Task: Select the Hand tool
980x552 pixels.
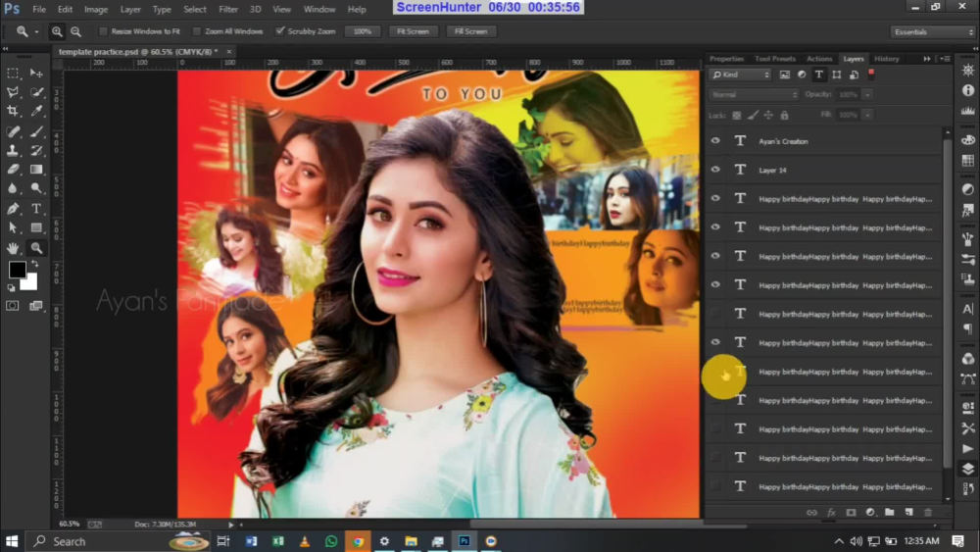Action: [13, 248]
